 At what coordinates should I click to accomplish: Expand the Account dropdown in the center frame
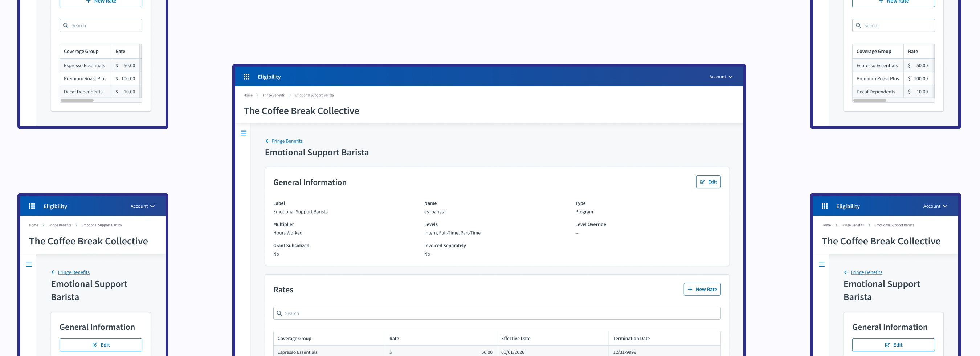pyautogui.click(x=720, y=77)
